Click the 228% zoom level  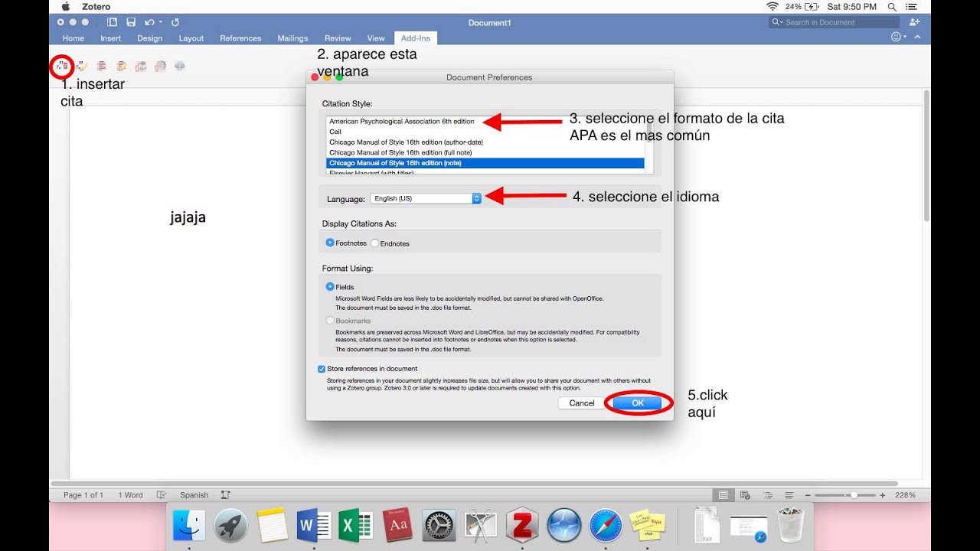[x=905, y=495]
